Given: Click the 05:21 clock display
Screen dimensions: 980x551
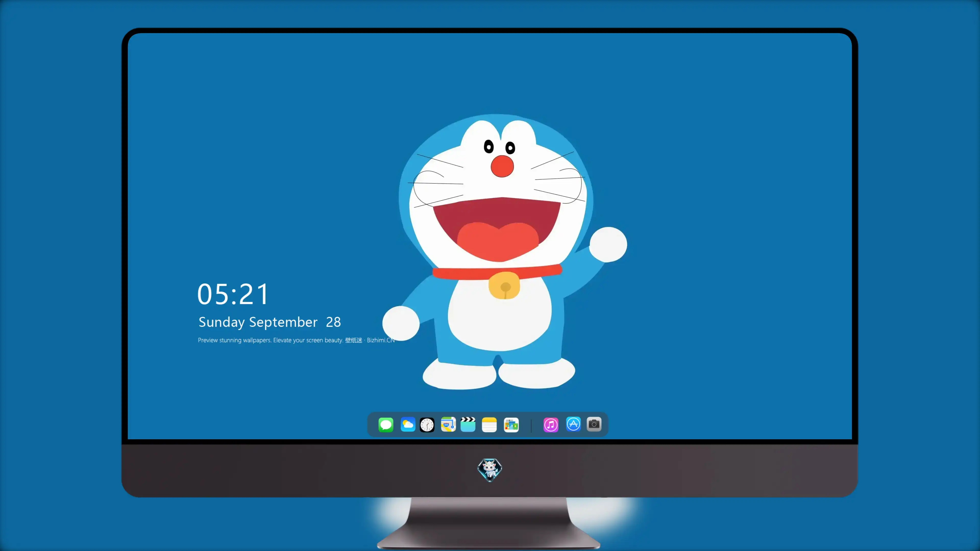Looking at the screenshot, I should click(x=233, y=294).
